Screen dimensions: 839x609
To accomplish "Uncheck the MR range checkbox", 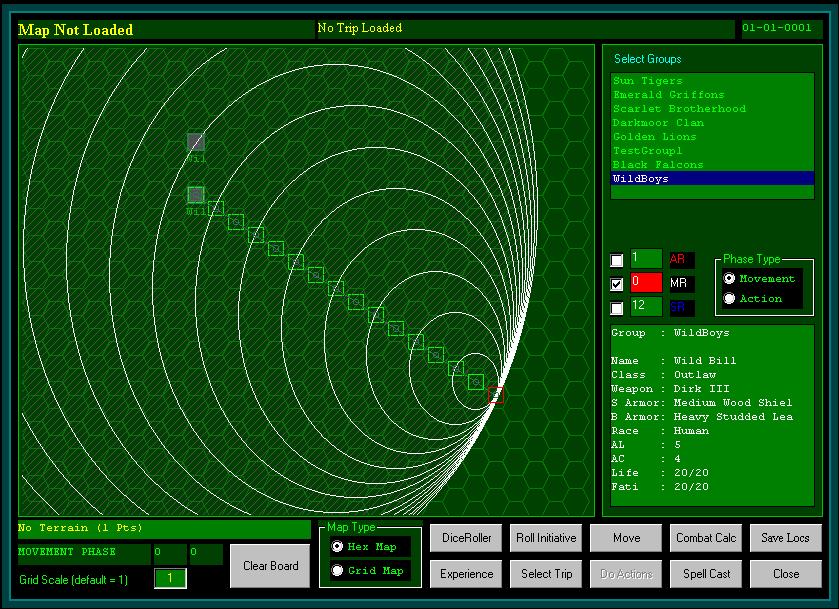I will tap(617, 284).
